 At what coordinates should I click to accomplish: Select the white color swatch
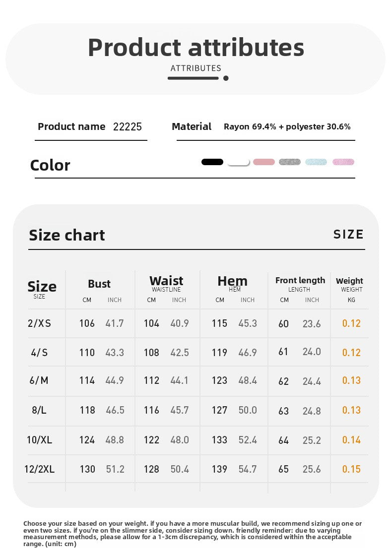[238, 162]
